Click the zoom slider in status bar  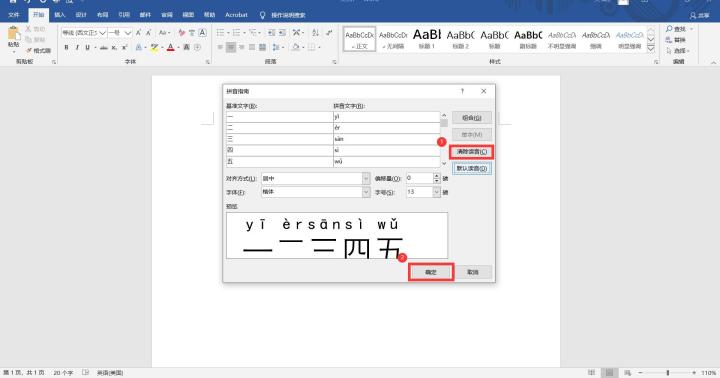tap(668, 372)
